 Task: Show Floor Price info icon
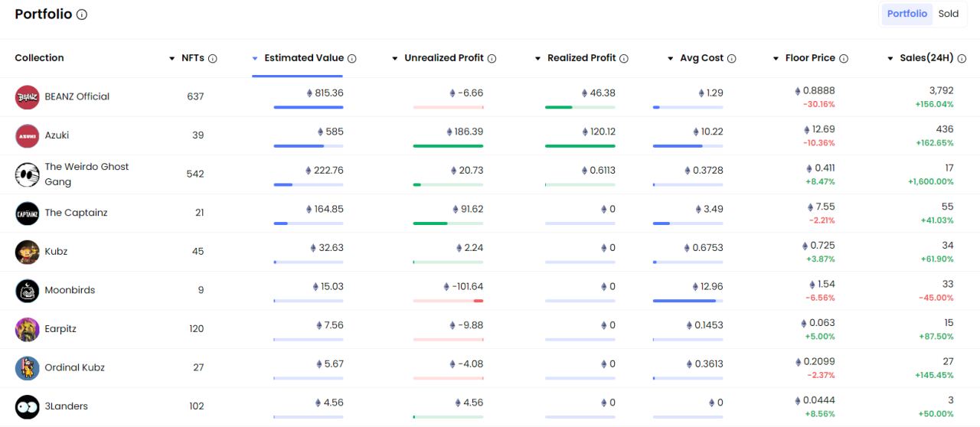click(x=844, y=59)
